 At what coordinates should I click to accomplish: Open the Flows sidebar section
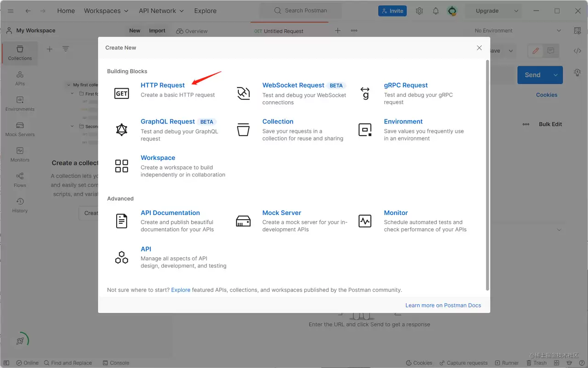coord(20,180)
